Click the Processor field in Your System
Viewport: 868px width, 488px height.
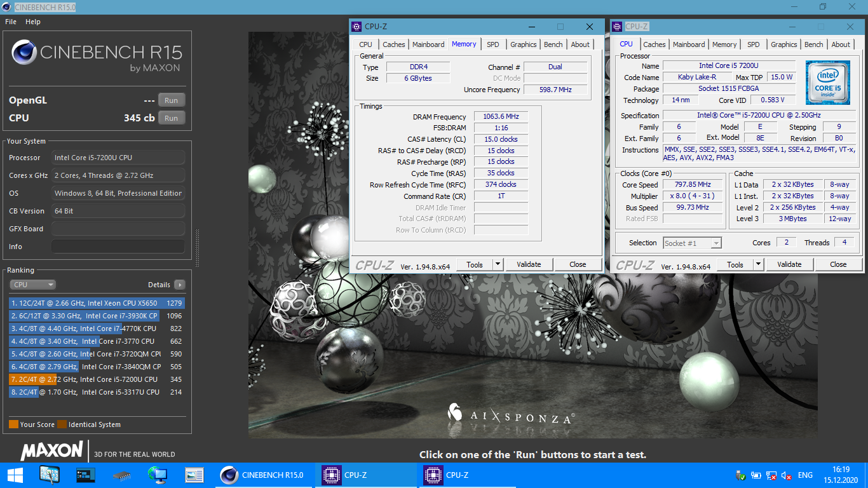[x=118, y=158]
